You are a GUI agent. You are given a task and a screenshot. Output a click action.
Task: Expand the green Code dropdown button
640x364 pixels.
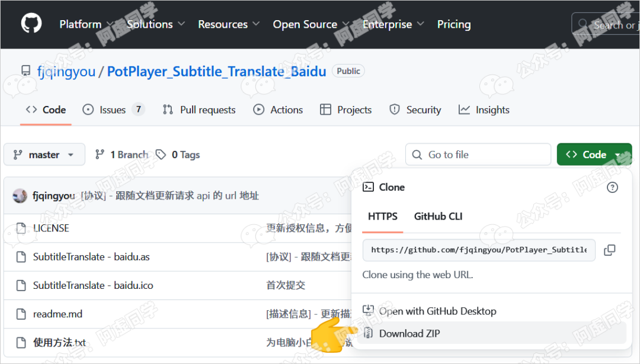(594, 154)
